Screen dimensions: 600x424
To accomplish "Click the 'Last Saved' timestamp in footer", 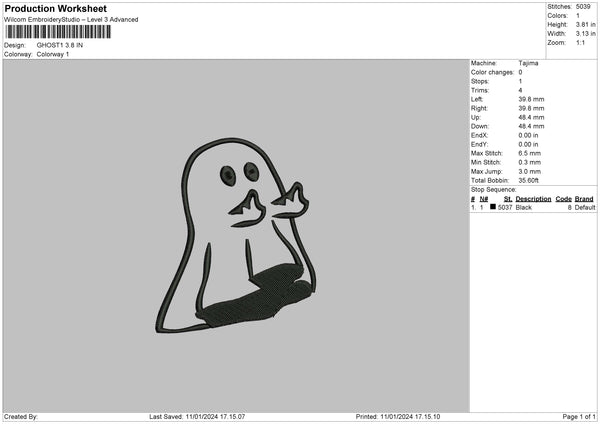I will click(197, 417).
